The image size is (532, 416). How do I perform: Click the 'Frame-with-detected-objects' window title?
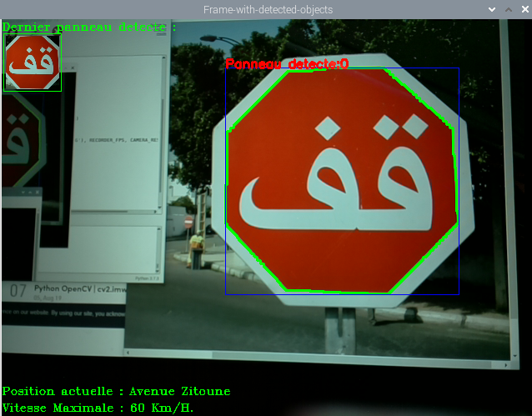[x=268, y=9]
